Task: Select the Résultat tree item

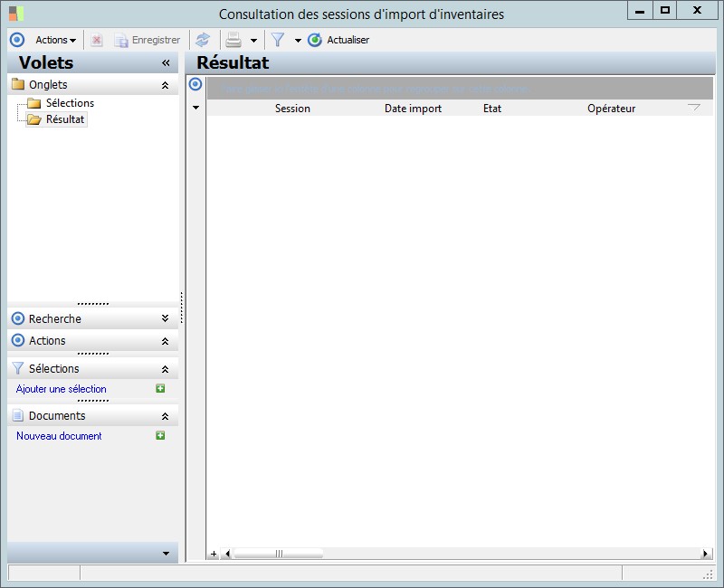Action: (64, 119)
